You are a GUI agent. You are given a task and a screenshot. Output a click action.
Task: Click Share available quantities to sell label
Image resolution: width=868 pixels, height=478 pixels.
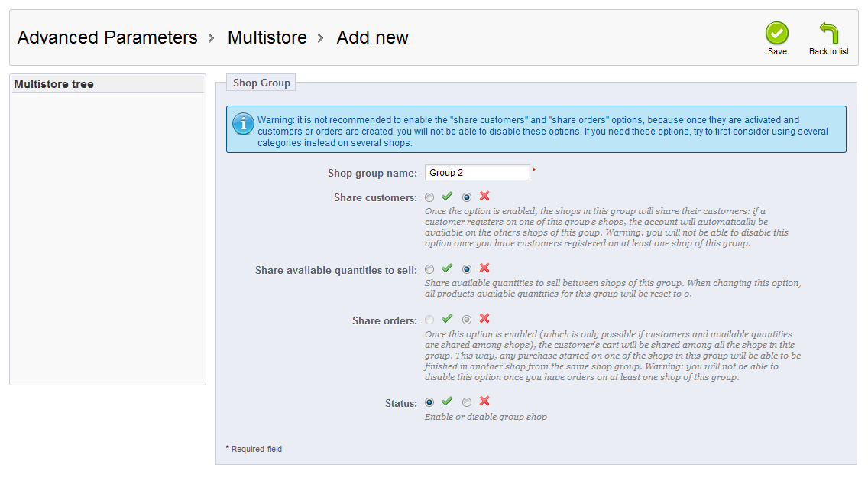tap(336, 270)
